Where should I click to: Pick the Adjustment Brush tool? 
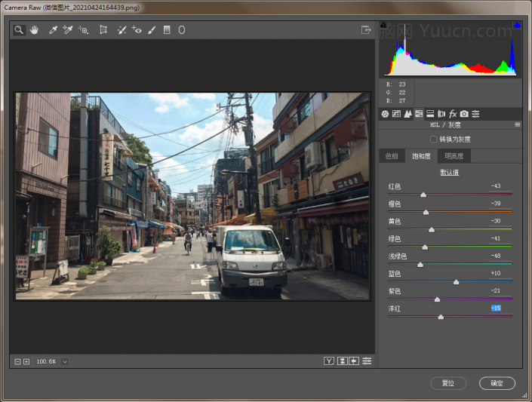point(152,30)
